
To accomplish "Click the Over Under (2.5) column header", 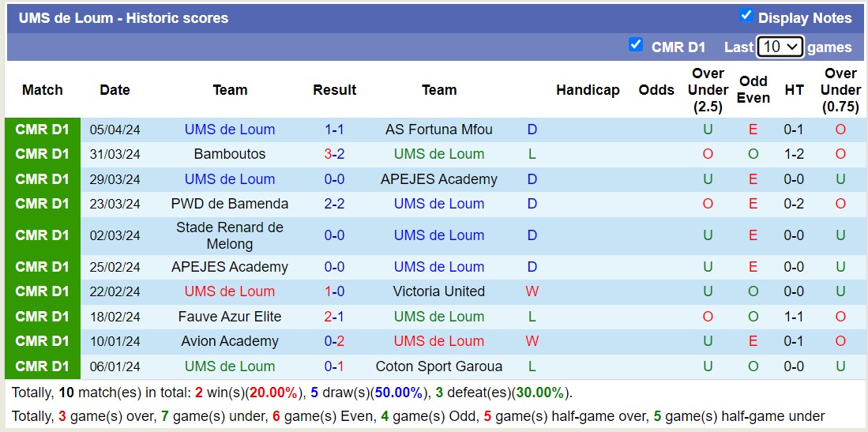I will pos(708,90).
